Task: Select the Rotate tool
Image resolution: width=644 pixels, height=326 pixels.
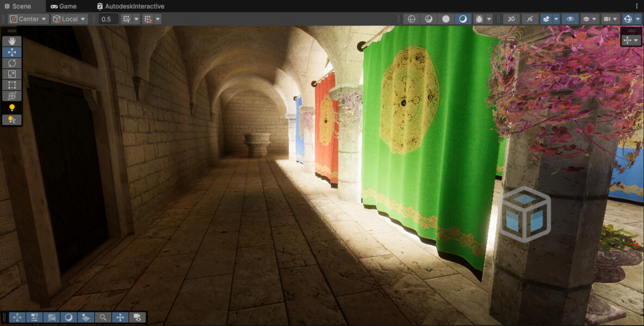Action: (x=12, y=63)
